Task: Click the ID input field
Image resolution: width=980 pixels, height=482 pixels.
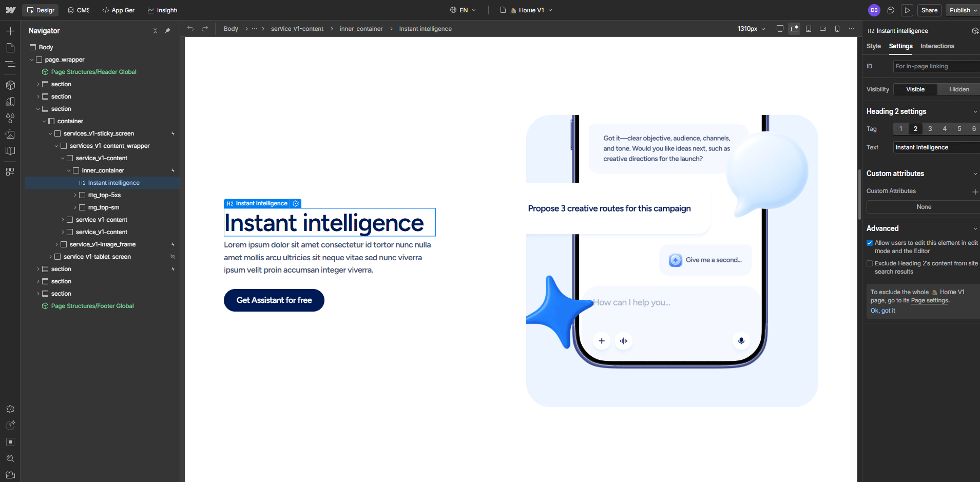Action: click(936, 66)
